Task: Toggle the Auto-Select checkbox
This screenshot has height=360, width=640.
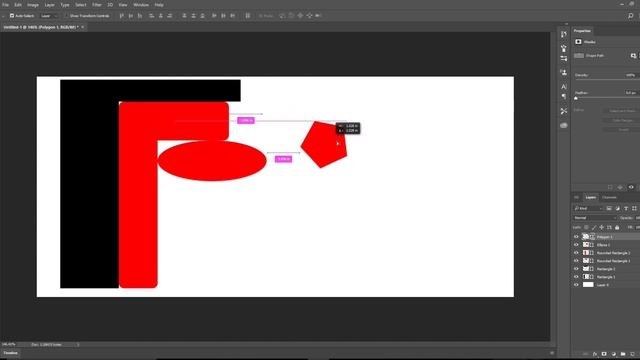Action: [x=12, y=16]
